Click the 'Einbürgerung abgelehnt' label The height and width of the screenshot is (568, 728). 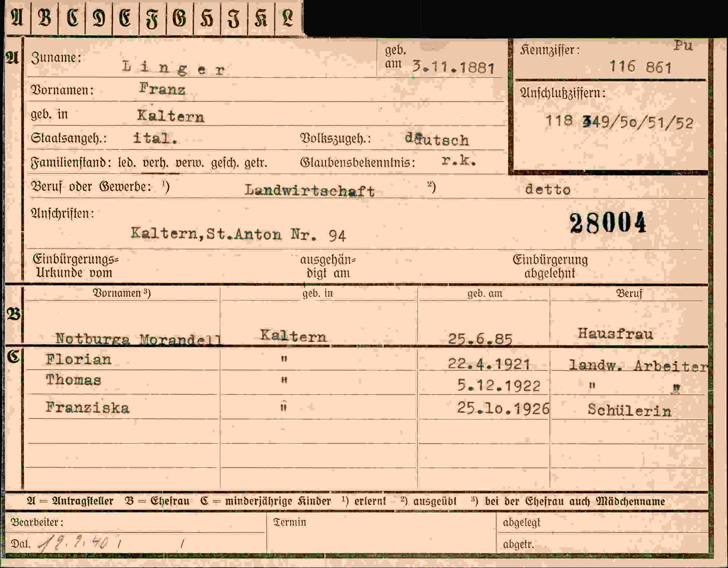tap(550, 267)
